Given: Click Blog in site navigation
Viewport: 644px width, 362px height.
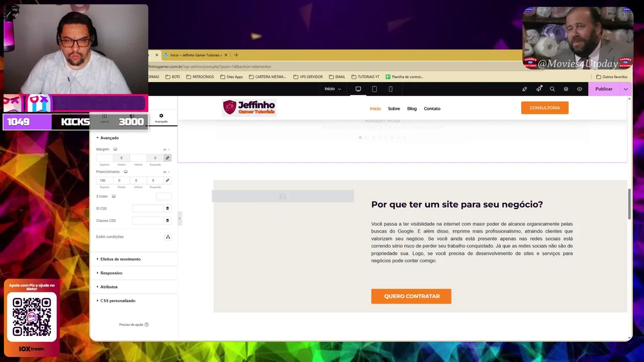Looking at the screenshot, I should click(412, 109).
